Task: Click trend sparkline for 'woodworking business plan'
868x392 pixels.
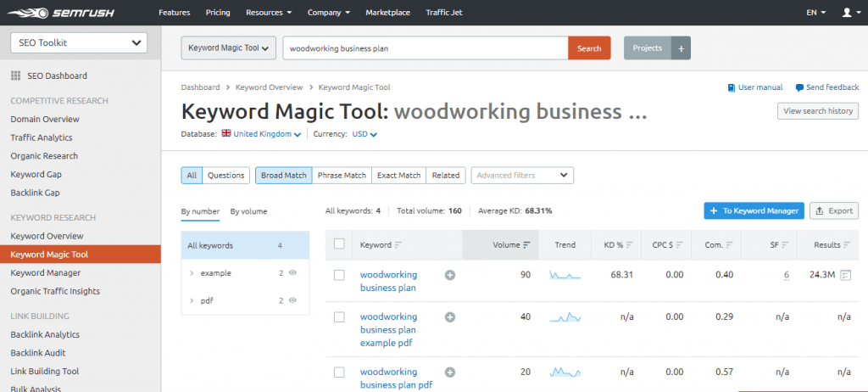Action: 565,275
